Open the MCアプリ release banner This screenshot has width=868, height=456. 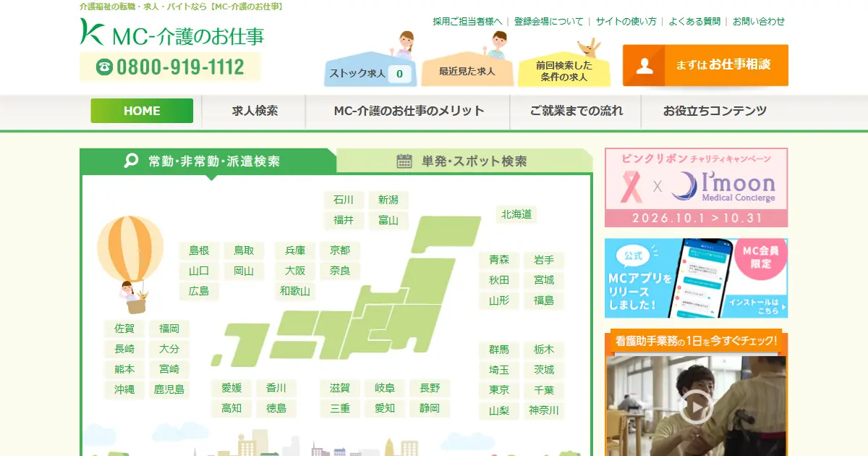(x=696, y=278)
